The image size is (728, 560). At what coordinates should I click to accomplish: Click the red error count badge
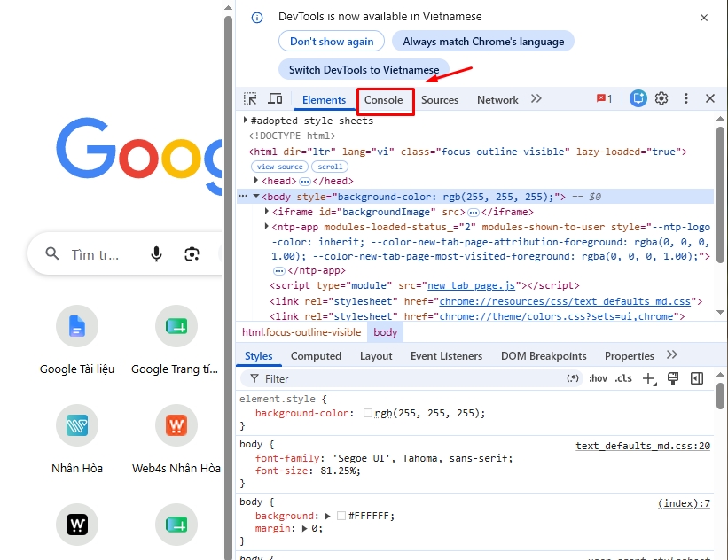click(604, 98)
